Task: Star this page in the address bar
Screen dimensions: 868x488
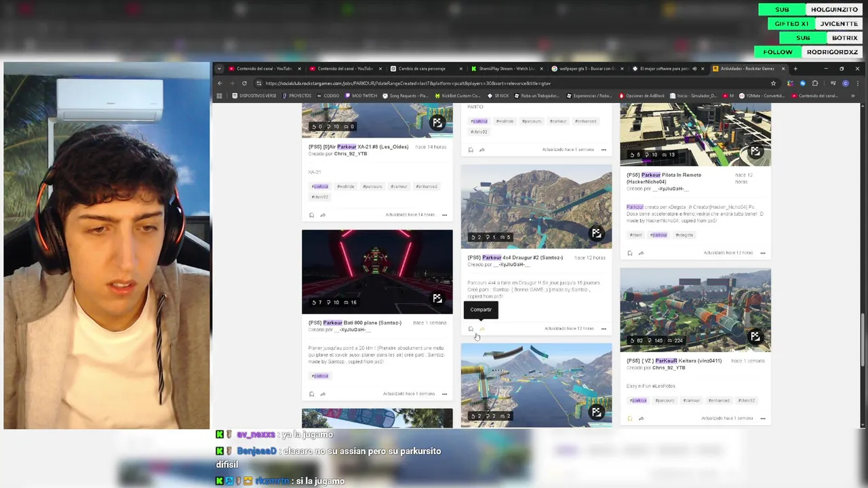Action: [x=773, y=83]
